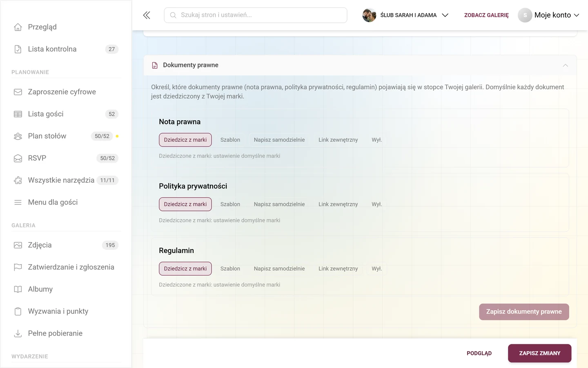Focus the Szukaj stron i ustawień field
This screenshot has height=368, width=588.
coord(256,15)
